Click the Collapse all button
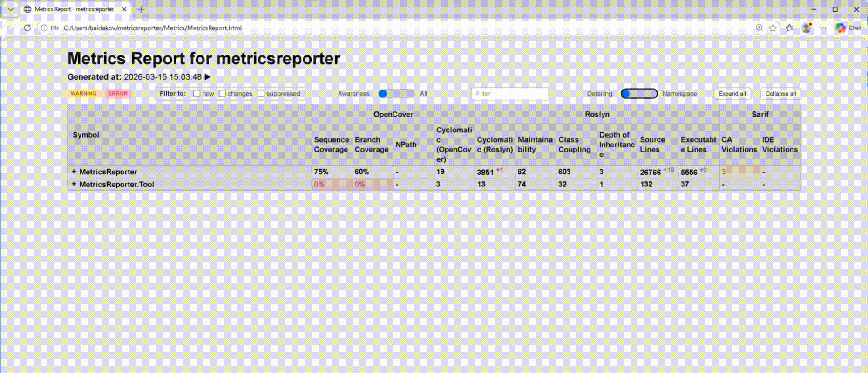This screenshot has width=868, height=373. [780, 94]
